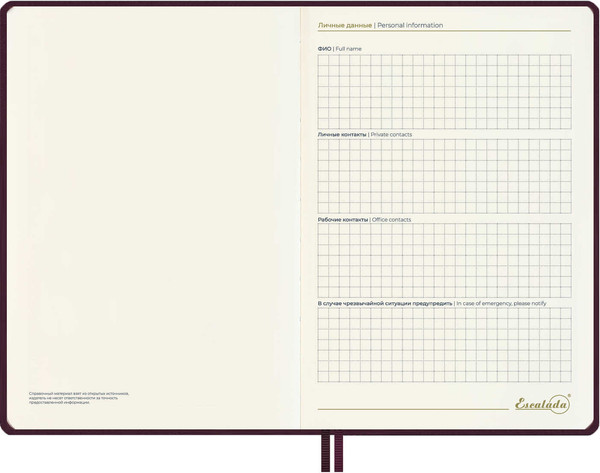Screen dimensions: 600x473
Task: Click the right ribbon bookmark
Action: [x=338, y=452]
